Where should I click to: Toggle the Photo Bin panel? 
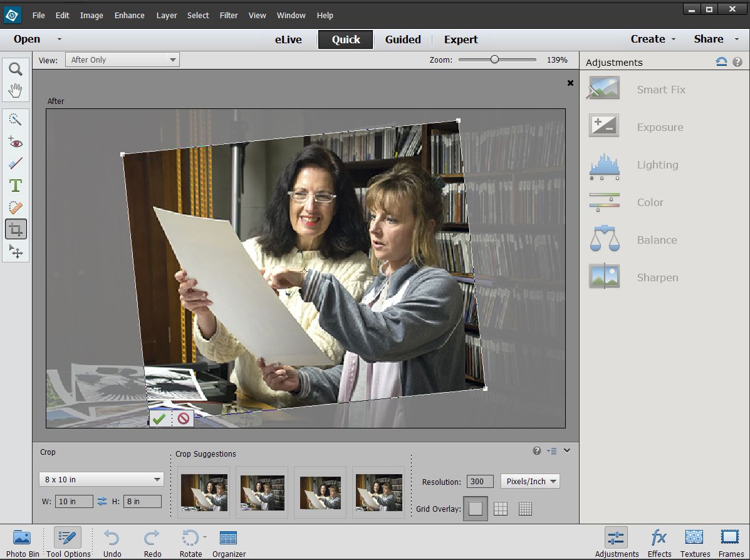[23, 541]
